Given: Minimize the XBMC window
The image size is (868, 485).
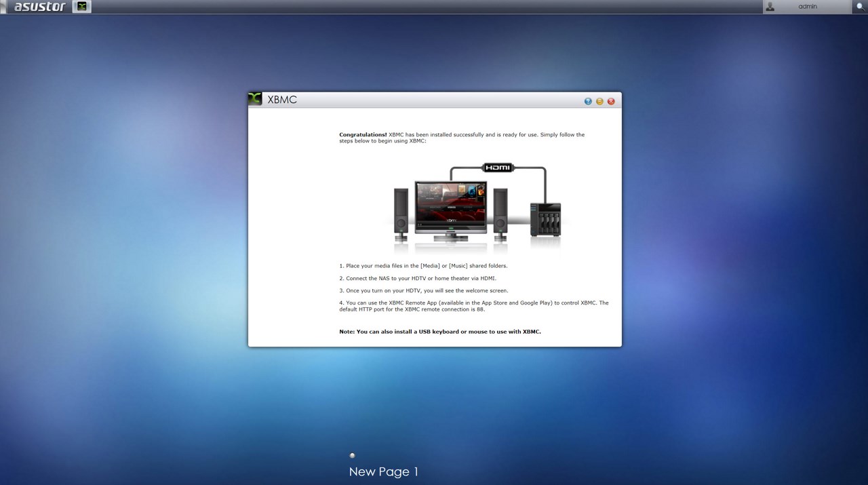Looking at the screenshot, I should [599, 101].
